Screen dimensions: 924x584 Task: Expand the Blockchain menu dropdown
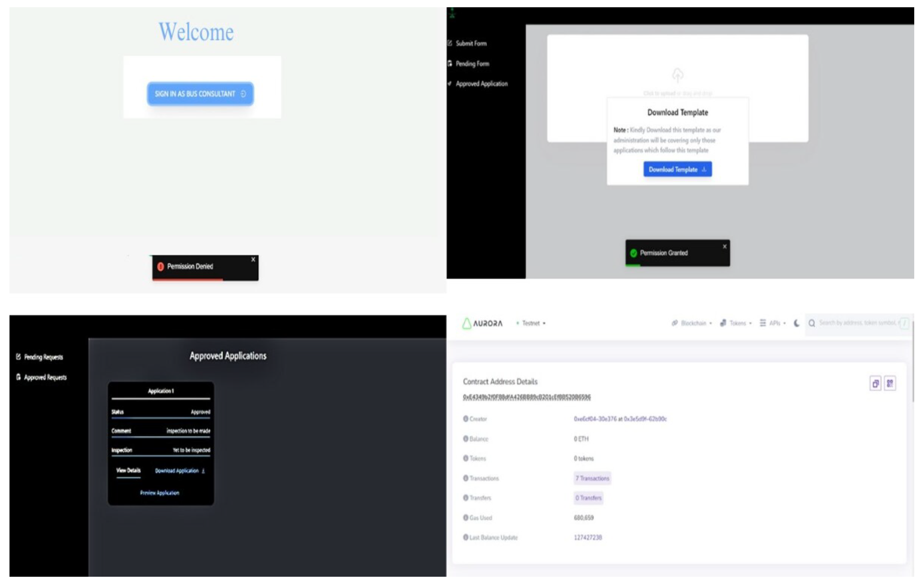(693, 323)
